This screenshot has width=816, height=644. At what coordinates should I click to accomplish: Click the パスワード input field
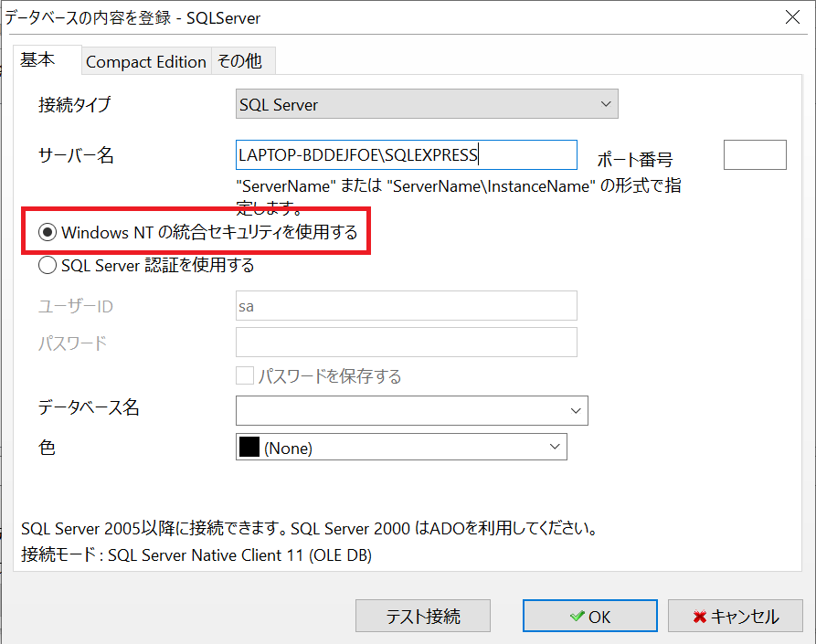(x=407, y=342)
